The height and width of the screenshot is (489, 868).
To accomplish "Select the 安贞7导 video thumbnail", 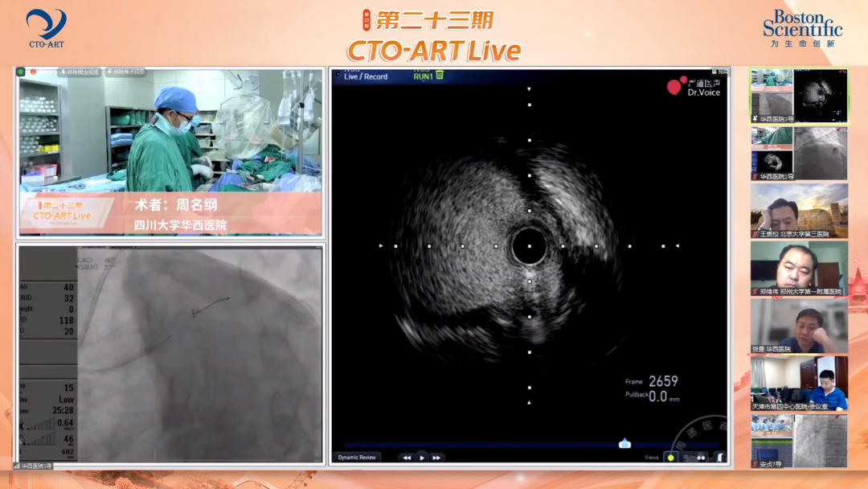I will click(x=798, y=440).
